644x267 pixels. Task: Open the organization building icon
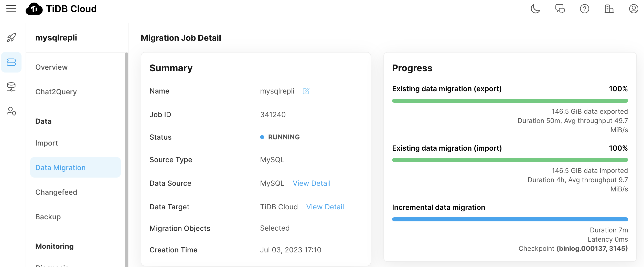(609, 9)
